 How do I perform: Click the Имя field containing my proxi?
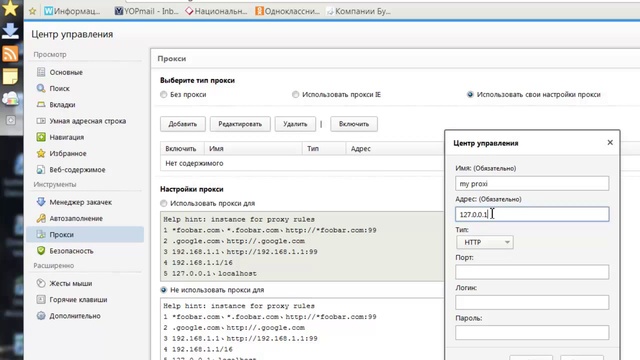pos(532,184)
